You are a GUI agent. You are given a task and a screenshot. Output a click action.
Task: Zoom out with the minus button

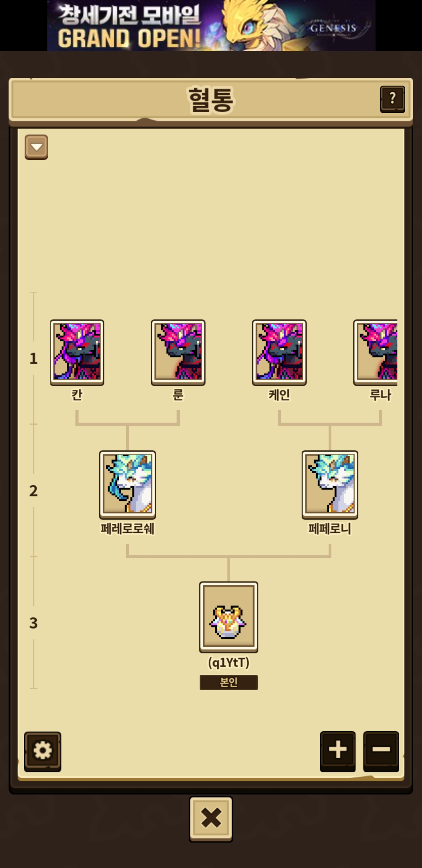[381, 751]
